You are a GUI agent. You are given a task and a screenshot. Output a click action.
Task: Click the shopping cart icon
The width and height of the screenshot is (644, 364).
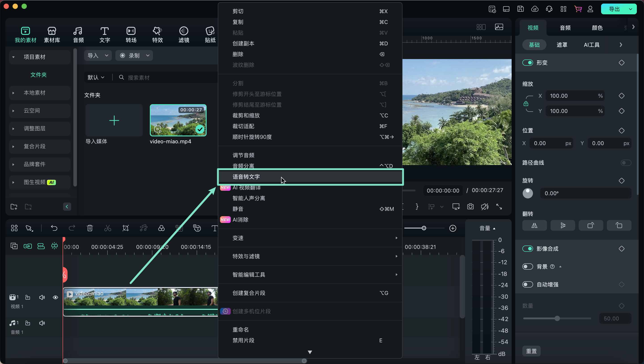pos(578,9)
